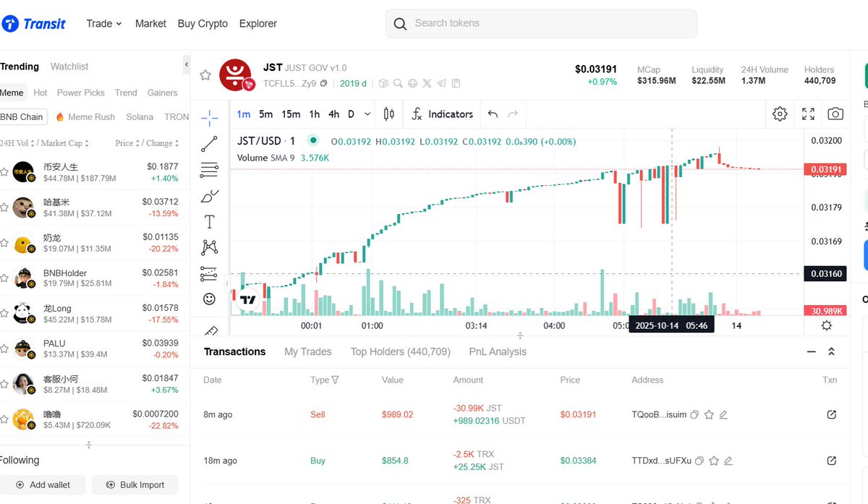Copy the TQooB...isuim address
The width and height of the screenshot is (868, 504).
tap(694, 415)
